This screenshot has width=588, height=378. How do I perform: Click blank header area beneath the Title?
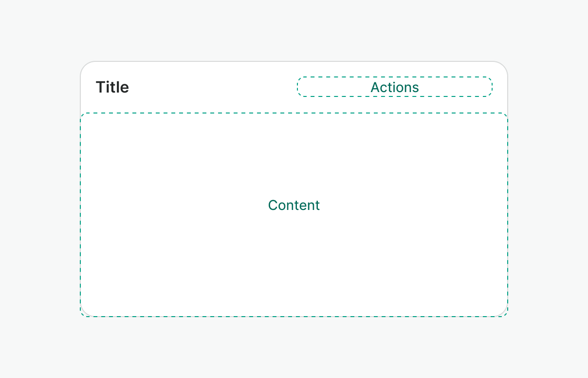112,103
